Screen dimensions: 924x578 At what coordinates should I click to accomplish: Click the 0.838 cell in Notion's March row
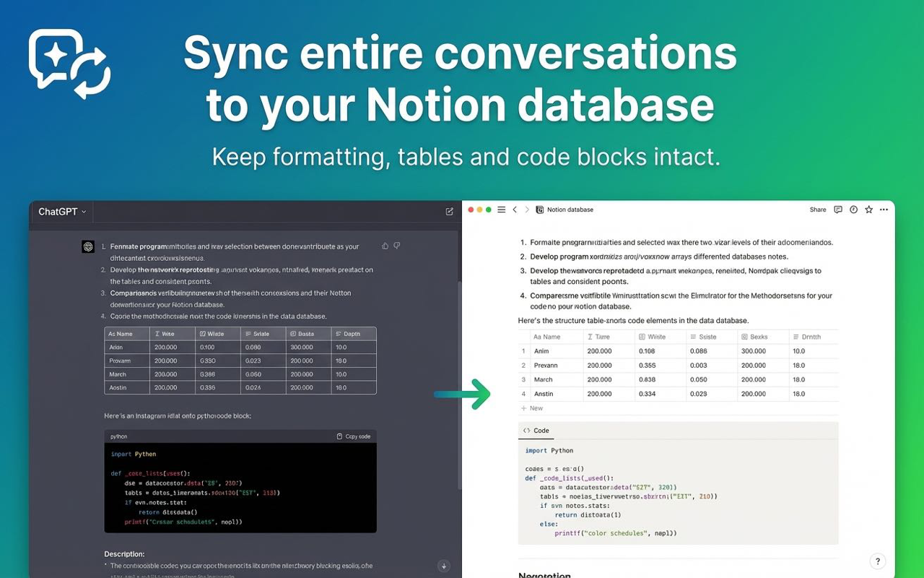tap(660, 379)
